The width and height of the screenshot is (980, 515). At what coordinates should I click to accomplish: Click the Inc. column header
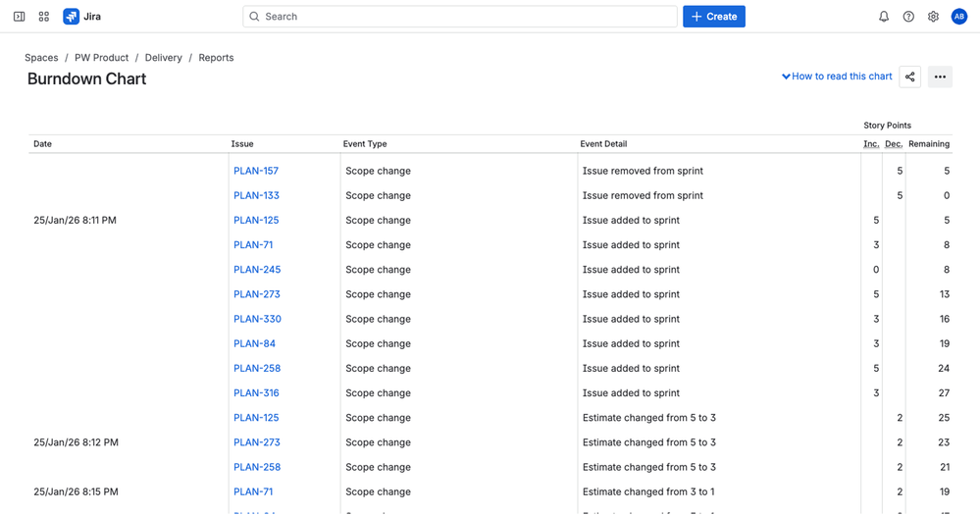871,144
